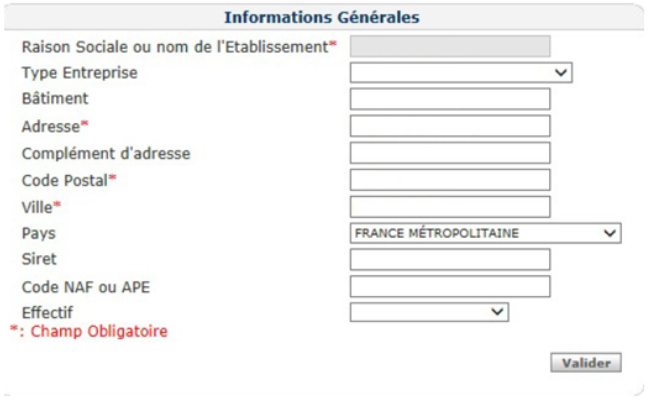
Task: Click the 'Effectif' label text
Action: click(47, 313)
